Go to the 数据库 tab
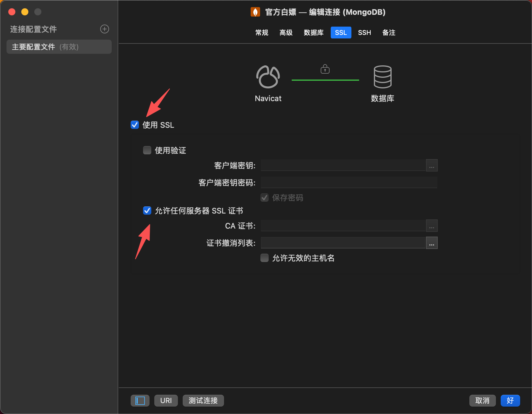The width and height of the screenshot is (532, 414). (x=314, y=33)
